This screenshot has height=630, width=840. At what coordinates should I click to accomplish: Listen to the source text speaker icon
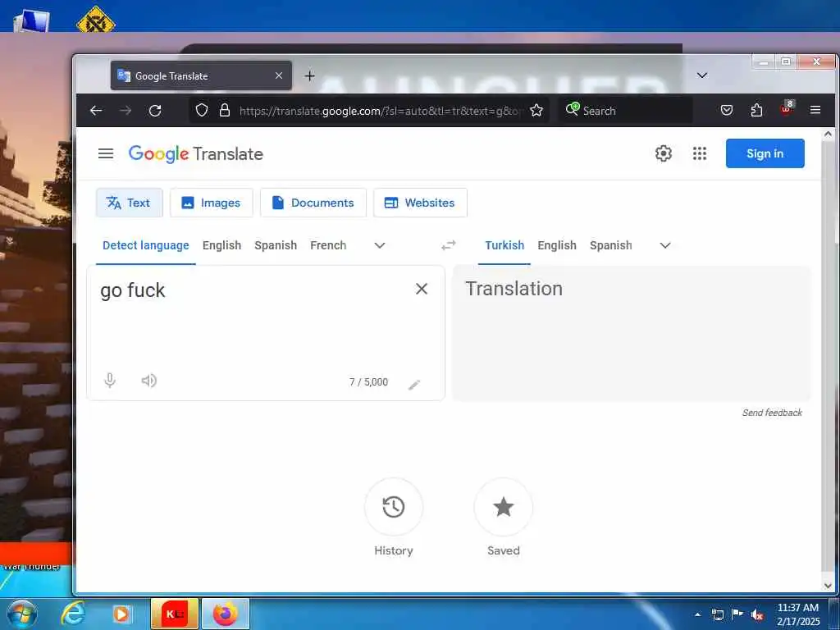tap(149, 381)
